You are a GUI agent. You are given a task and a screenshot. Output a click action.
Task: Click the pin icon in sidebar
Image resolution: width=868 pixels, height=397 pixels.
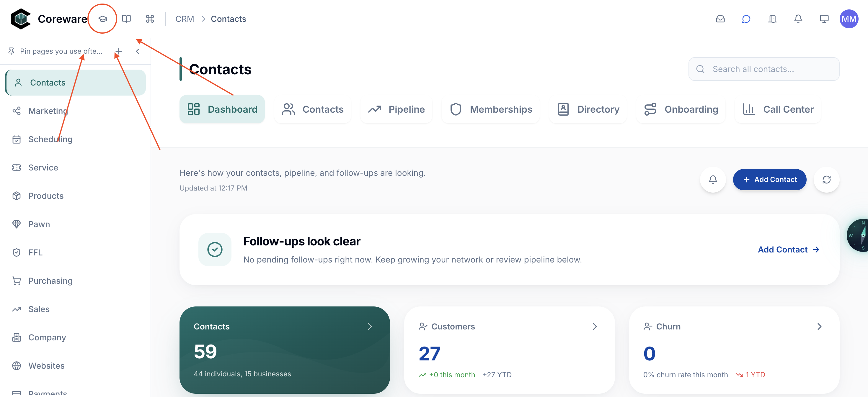(x=11, y=51)
